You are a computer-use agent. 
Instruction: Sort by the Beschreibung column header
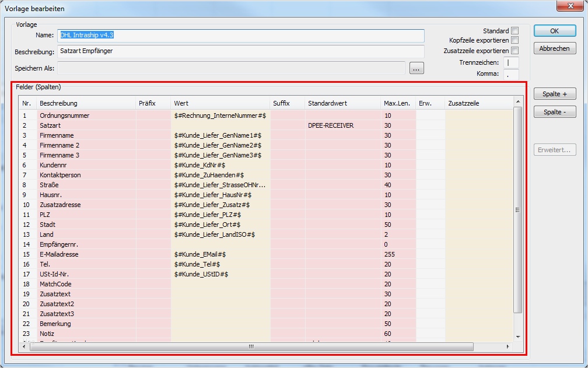pyautogui.click(x=86, y=103)
